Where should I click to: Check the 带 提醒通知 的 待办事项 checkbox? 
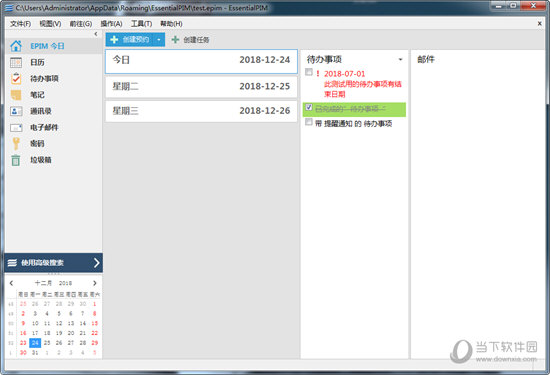[309, 122]
